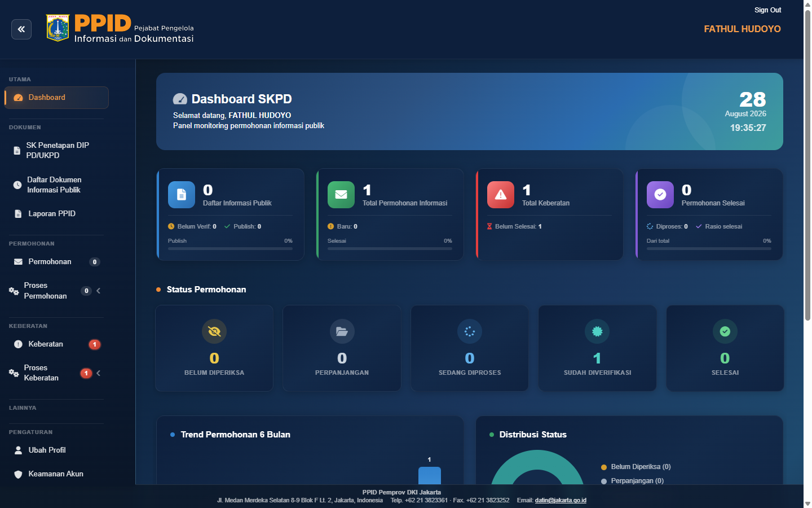812x508 pixels.
Task: Click the Permohonan count badge 0
Action: coord(95,262)
